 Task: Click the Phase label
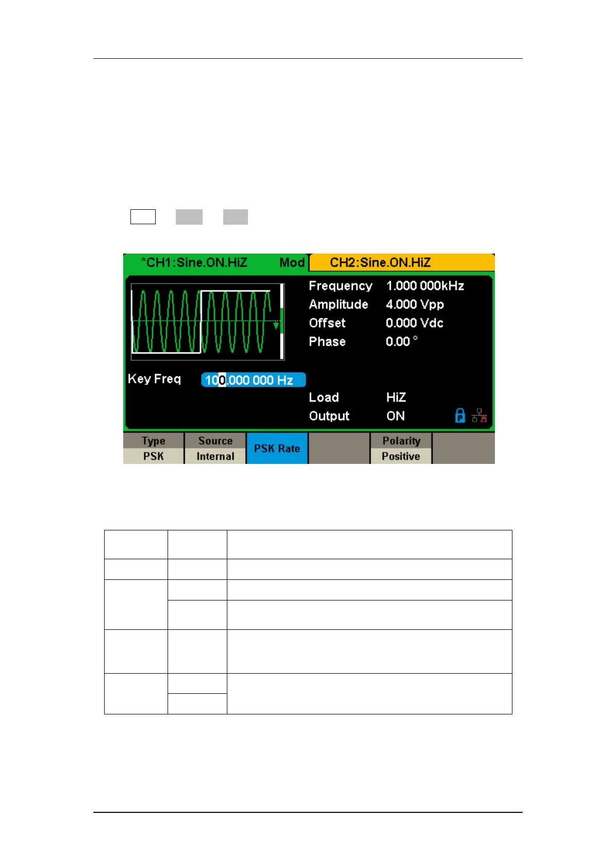[327, 342]
